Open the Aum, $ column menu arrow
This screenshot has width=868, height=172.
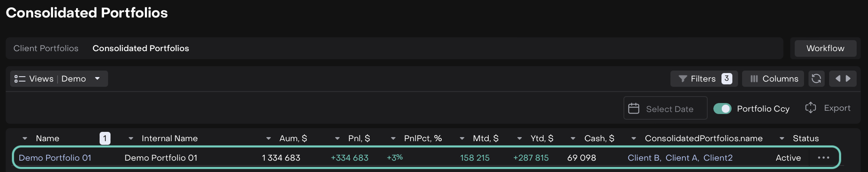click(x=268, y=138)
